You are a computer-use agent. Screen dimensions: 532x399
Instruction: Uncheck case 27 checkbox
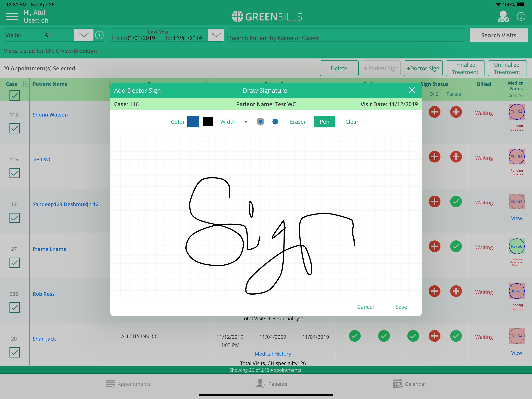pyautogui.click(x=14, y=263)
